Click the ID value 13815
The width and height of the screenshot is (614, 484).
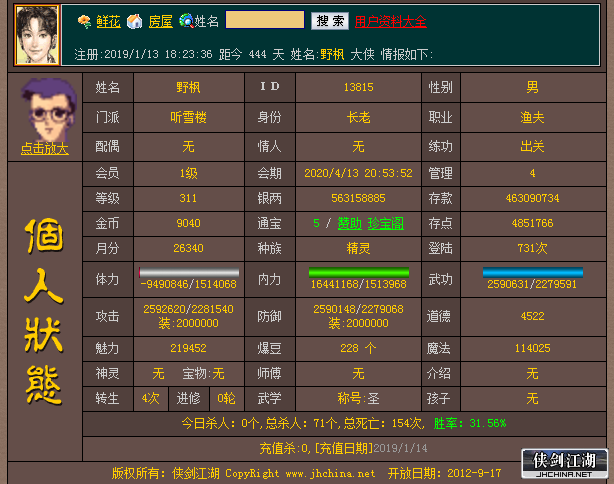(x=358, y=87)
